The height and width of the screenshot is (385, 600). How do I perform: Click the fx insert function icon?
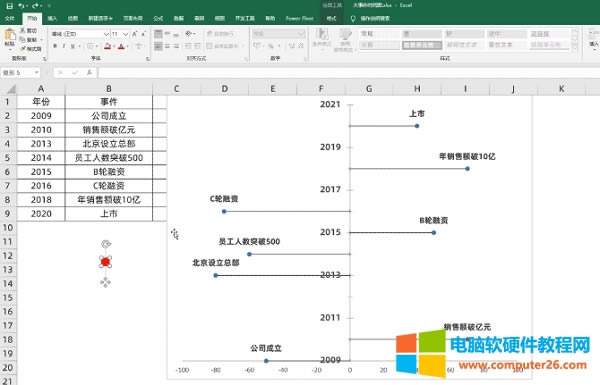coord(89,72)
